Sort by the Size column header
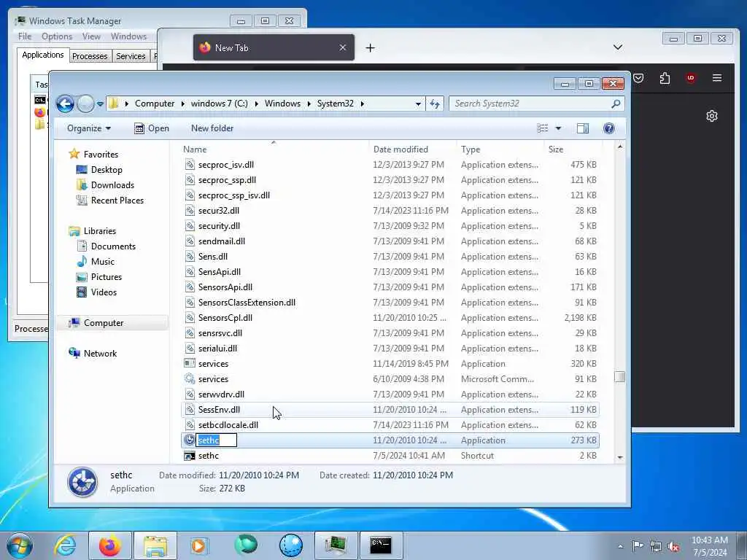The image size is (747, 560). pos(572,149)
